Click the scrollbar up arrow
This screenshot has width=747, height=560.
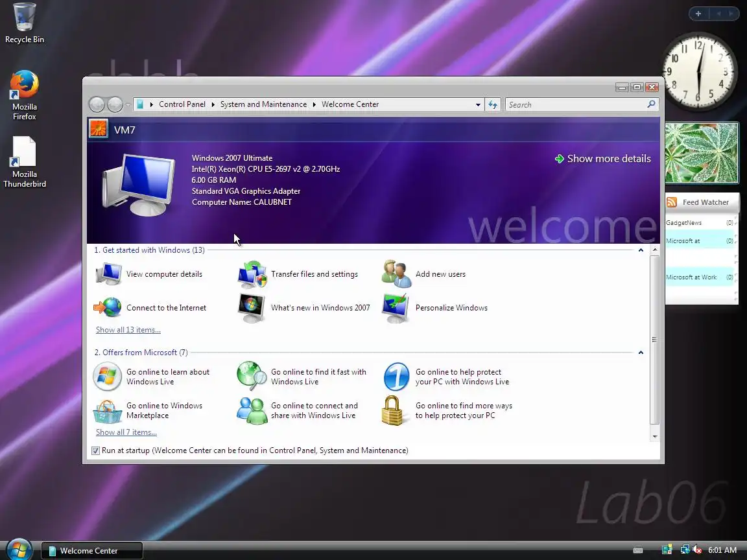tap(654, 250)
